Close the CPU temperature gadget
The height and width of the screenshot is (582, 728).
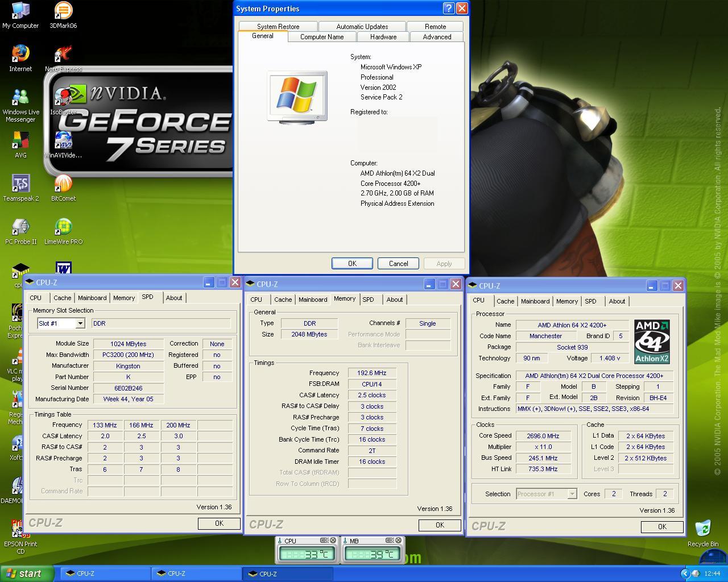tap(333, 541)
